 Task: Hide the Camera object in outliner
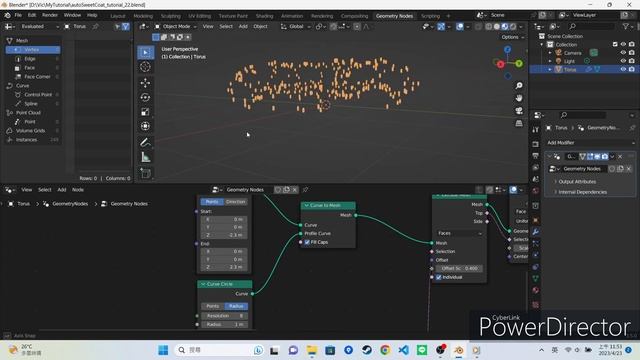623,53
